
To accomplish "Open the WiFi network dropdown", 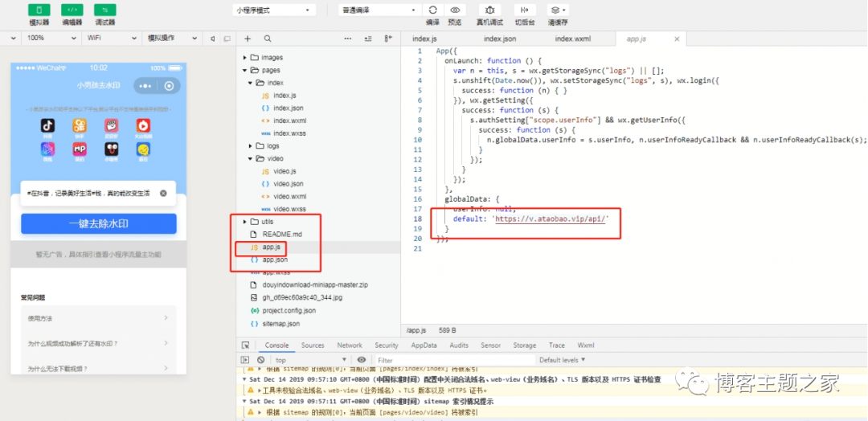I will tap(111, 39).
